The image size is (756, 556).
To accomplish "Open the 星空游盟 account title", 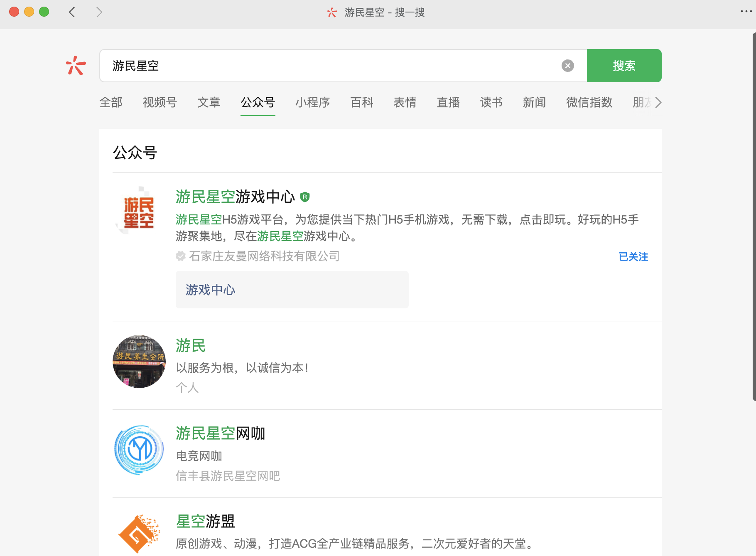I will click(x=206, y=521).
